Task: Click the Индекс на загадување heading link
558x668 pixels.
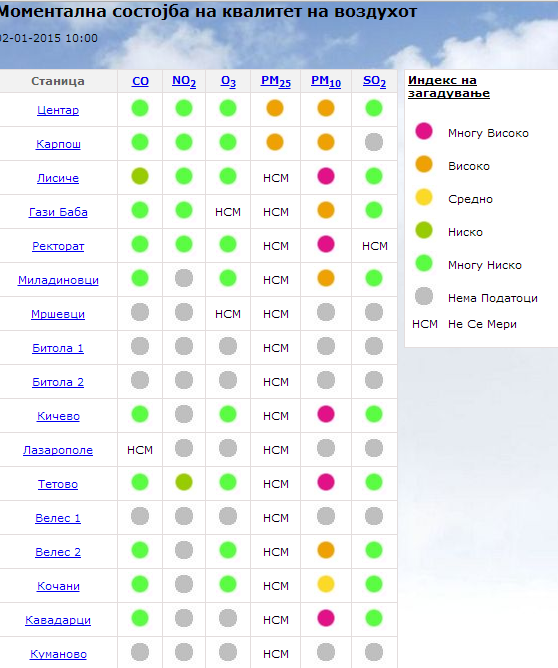Action: point(449,86)
